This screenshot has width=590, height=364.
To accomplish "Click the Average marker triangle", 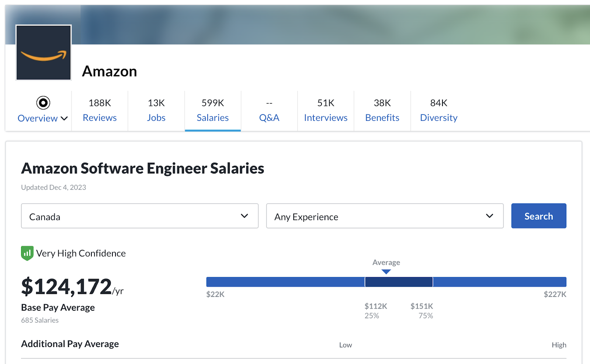I will [x=386, y=272].
